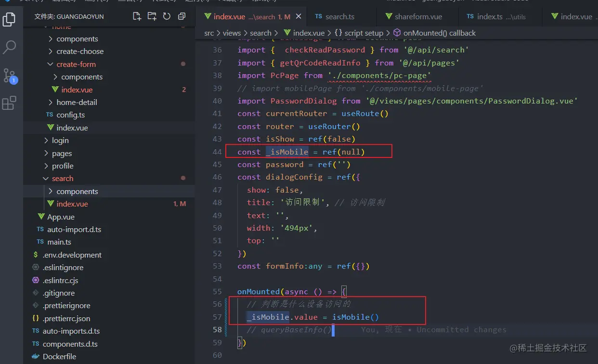Expand the pages folder
The height and width of the screenshot is (364, 598).
pos(62,153)
